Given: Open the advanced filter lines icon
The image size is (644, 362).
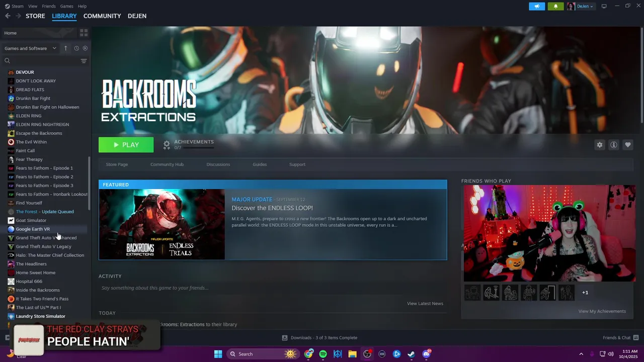Looking at the screenshot, I should pos(84,61).
